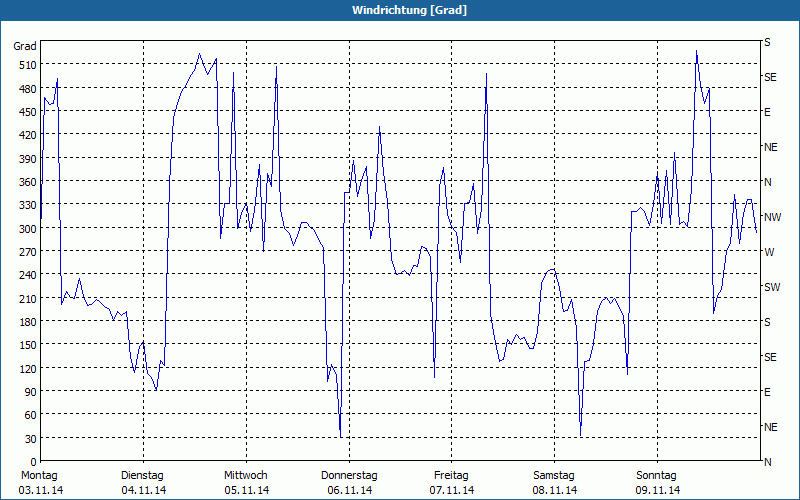Click the 'Sonntag' day label
800x500 pixels.
(x=656, y=476)
